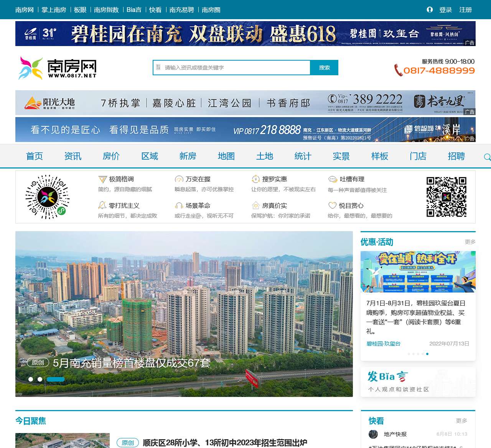
Task: Open the 万变在握 gauge icon
Action: [x=179, y=179]
